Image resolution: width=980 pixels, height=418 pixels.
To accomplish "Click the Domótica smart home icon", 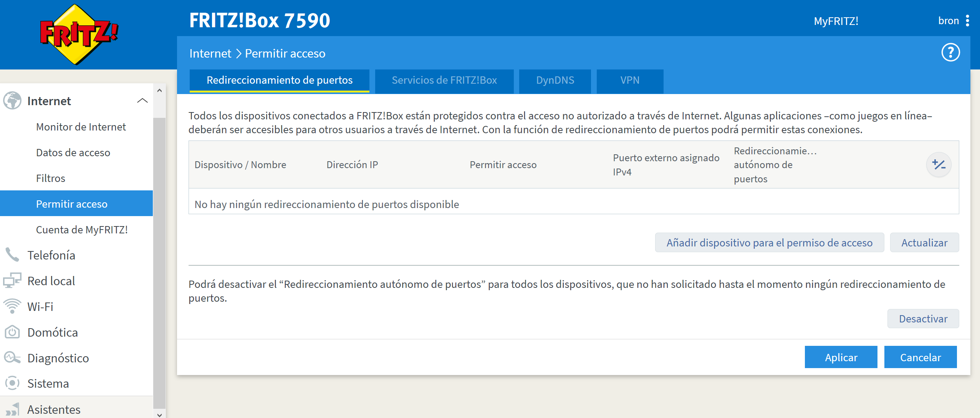I will click(x=12, y=332).
